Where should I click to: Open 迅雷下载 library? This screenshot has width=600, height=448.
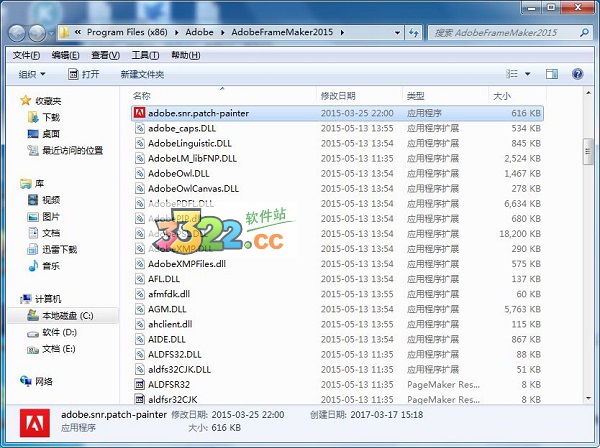point(52,249)
